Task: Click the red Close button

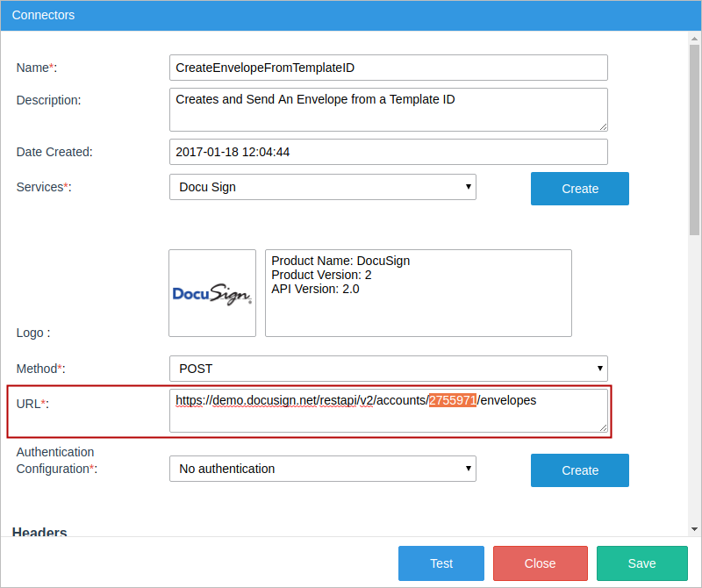Action: click(x=540, y=563)
